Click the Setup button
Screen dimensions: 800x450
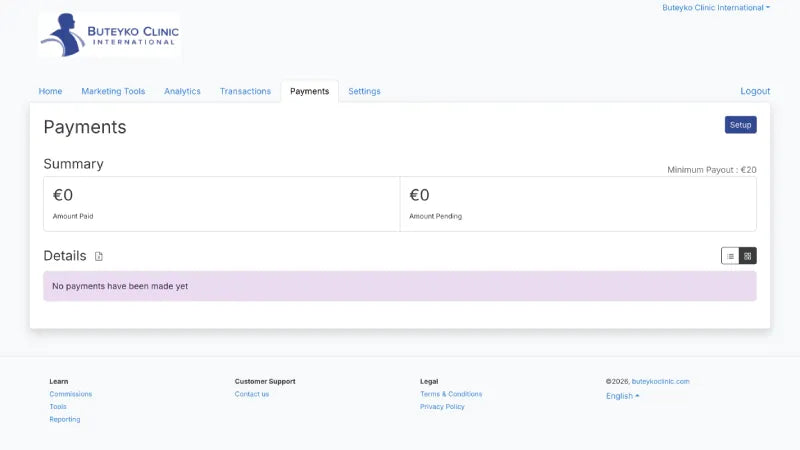(741, 125)
